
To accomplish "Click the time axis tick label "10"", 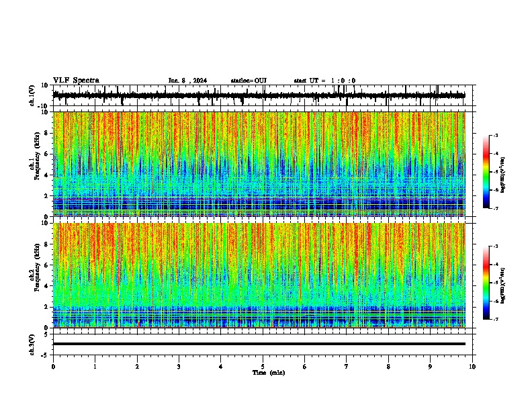I will (x=472, y=367).
